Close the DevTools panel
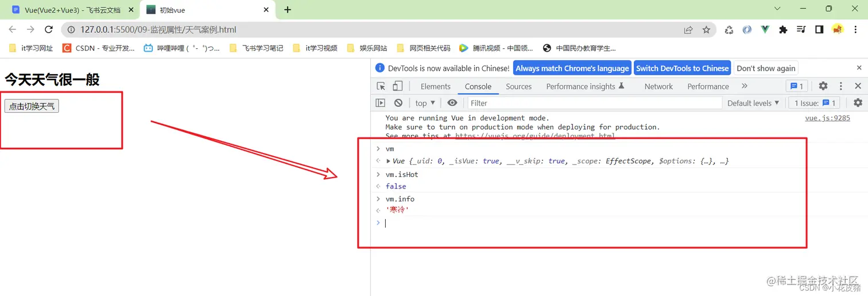 [858, 86]
